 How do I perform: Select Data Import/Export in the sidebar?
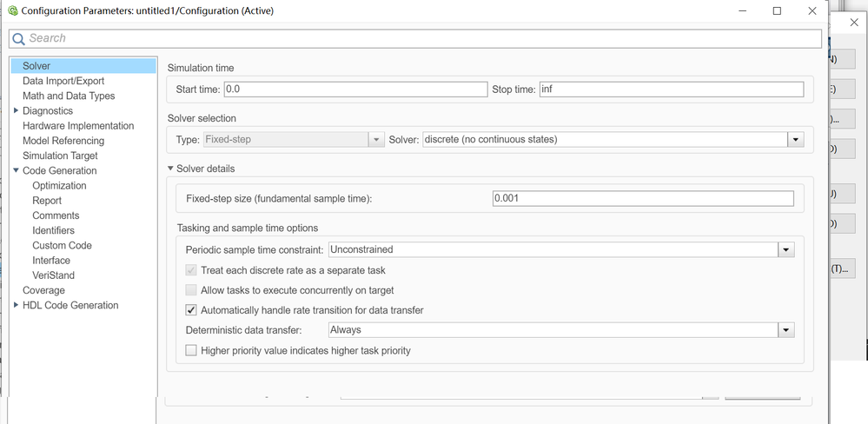click(x=63, y=81)
